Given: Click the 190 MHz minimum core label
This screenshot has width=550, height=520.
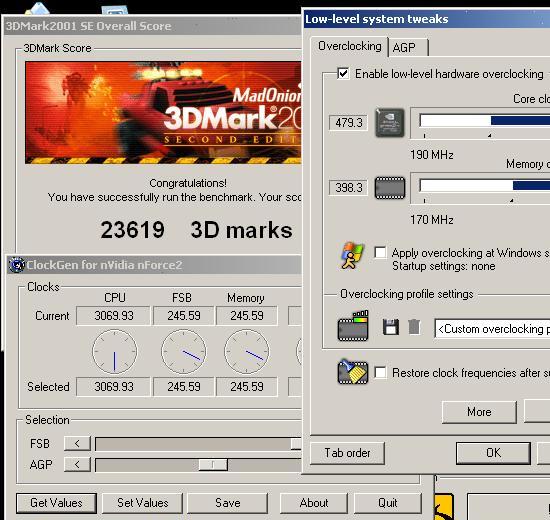Looking at the screenshot, I should click(432, 155).
